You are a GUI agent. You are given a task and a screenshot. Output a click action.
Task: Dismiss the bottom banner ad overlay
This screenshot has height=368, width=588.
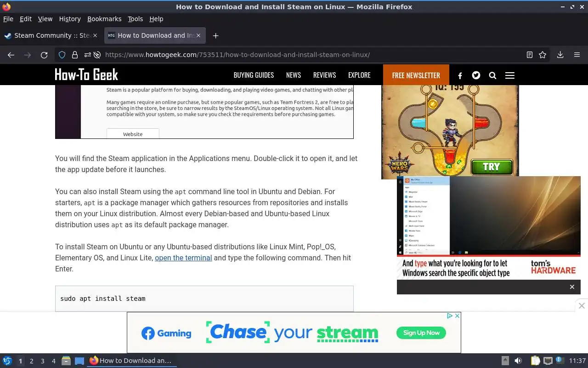[582, 305]
